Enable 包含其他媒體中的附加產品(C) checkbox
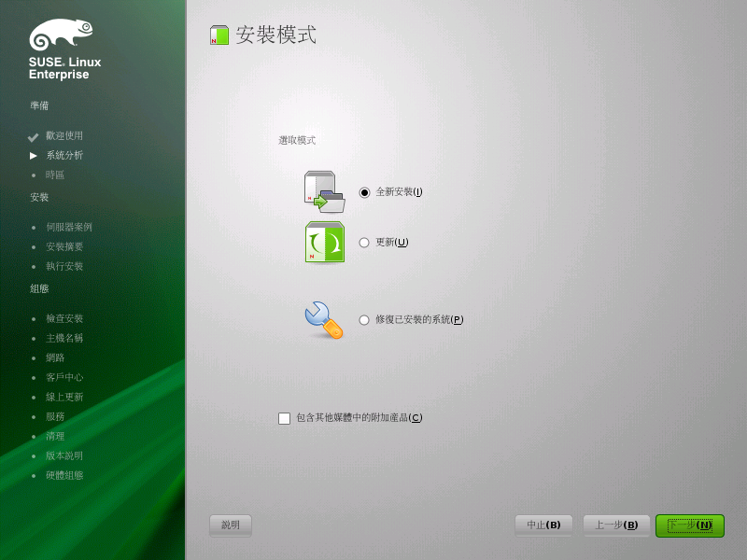The width and height of the screenshot is (747, 560). click(285, 418)
